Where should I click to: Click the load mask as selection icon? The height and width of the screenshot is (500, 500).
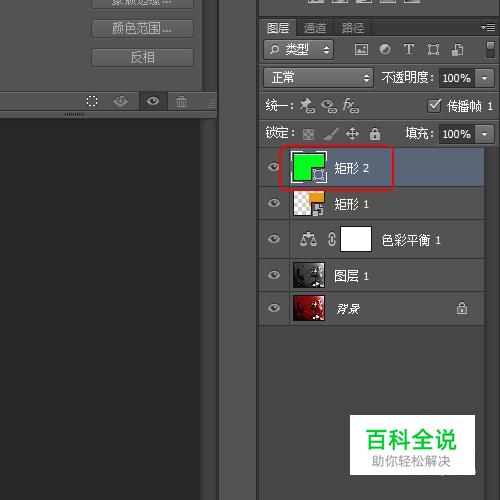(x=92, y=101)
